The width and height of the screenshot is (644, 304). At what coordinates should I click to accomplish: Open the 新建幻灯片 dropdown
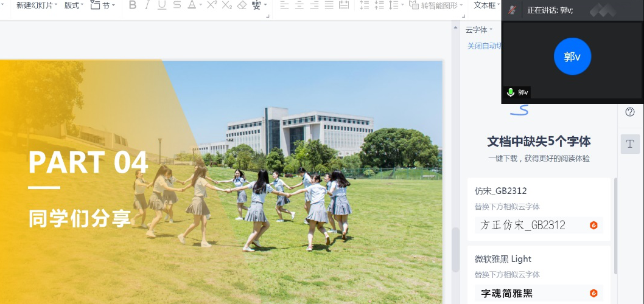(x=37, y=5)
